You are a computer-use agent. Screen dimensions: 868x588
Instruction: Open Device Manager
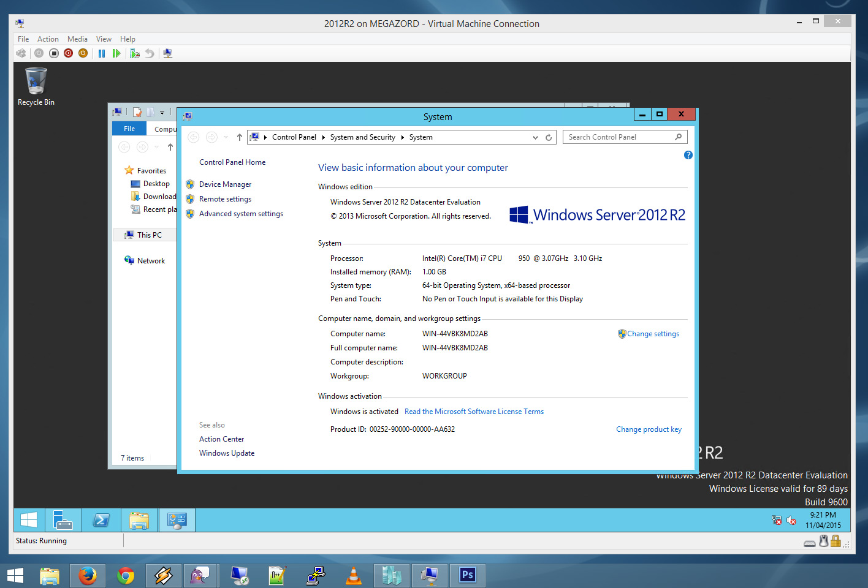point(225,184)
